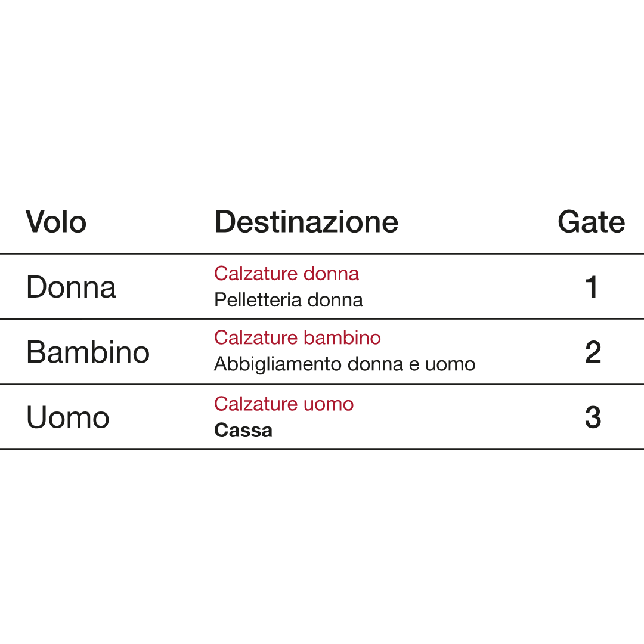
Task: Select the Uomo row label
Action: point(68,417)
